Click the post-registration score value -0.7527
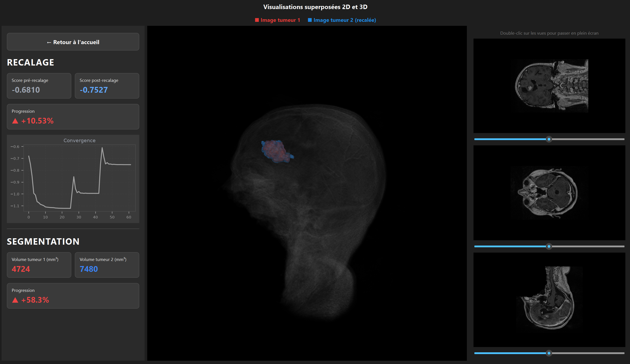The width and height of the screenshot is (630, 364). point(94,90)
